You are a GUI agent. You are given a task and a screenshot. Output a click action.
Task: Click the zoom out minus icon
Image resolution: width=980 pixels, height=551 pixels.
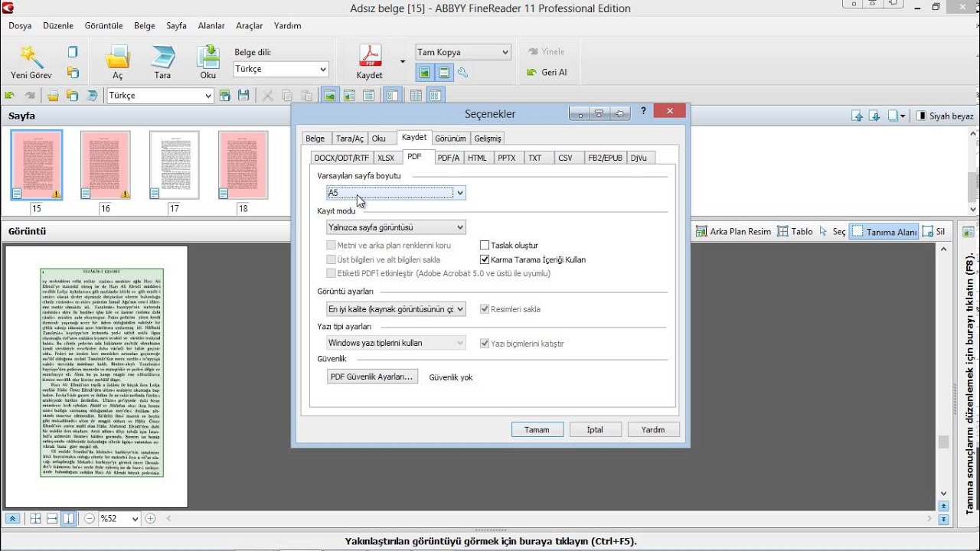pyautogui.click(x=89, y=518)
